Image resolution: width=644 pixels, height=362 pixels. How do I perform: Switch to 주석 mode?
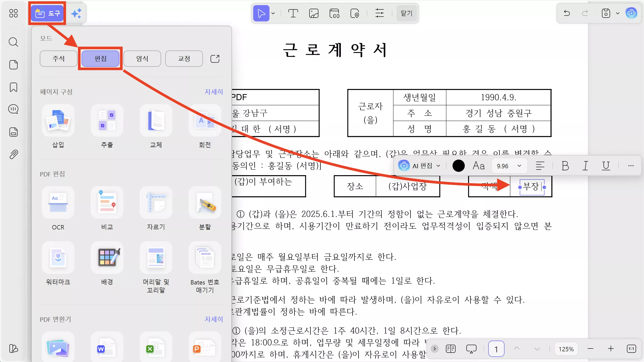click(x=58, y=59)
